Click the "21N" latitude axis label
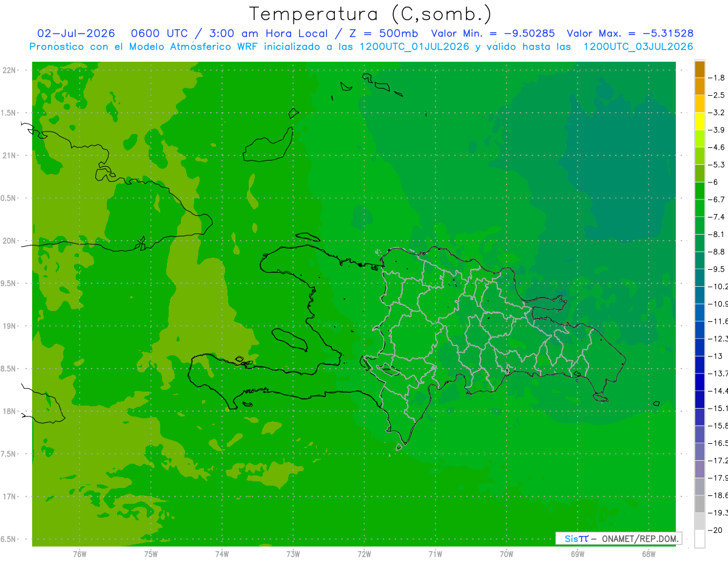Image resolution: width=728 pixels, height=562 pixels. click(10, 155)
